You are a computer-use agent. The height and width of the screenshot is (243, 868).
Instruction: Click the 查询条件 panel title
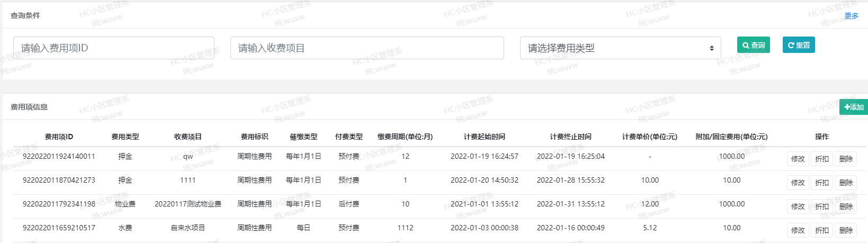coord(25,15)
